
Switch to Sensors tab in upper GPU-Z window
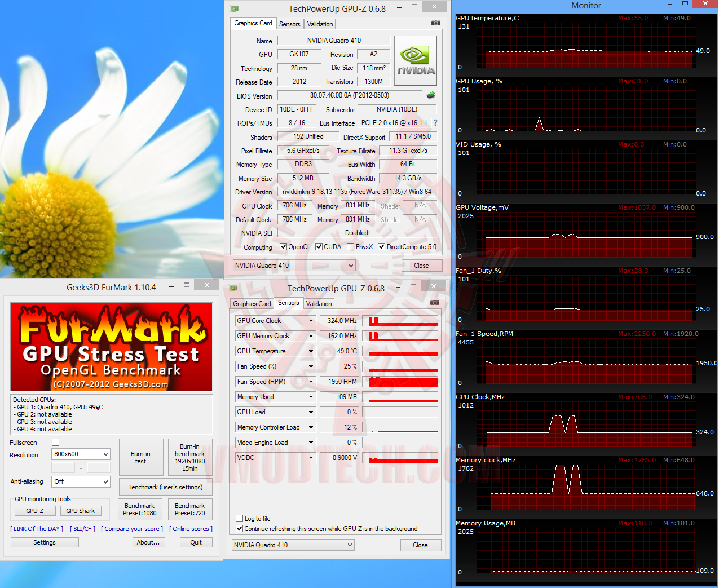289,24
